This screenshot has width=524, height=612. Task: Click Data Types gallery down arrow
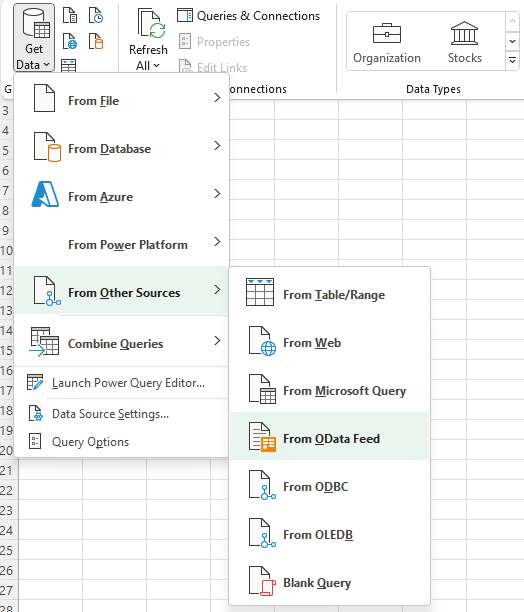pyautogui.click(x=512, y=41)
